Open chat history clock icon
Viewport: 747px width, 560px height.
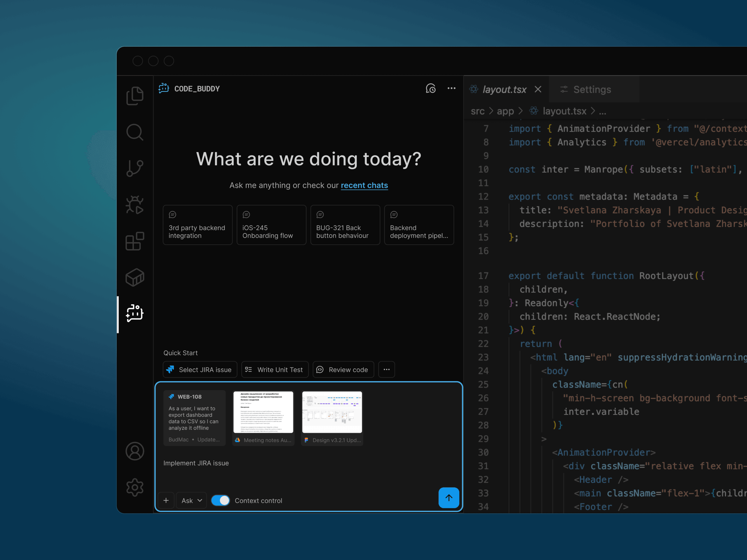[x=431, y=88]
